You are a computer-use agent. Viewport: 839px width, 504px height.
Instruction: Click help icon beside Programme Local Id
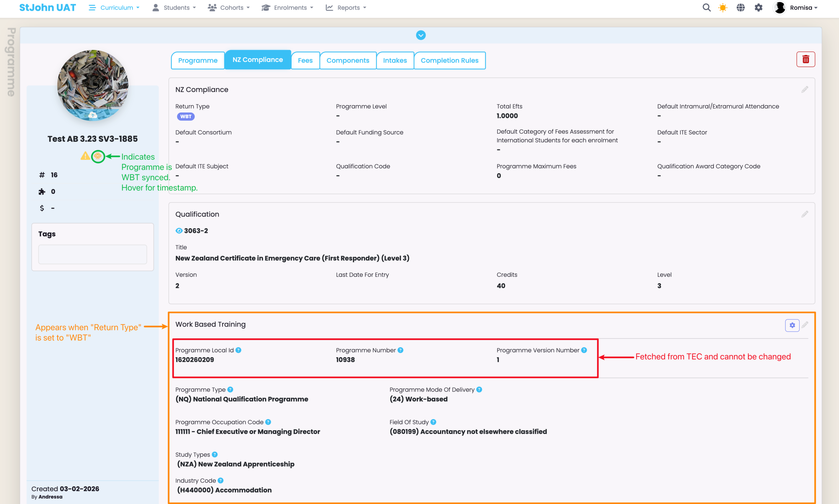[x=239, y=350]
